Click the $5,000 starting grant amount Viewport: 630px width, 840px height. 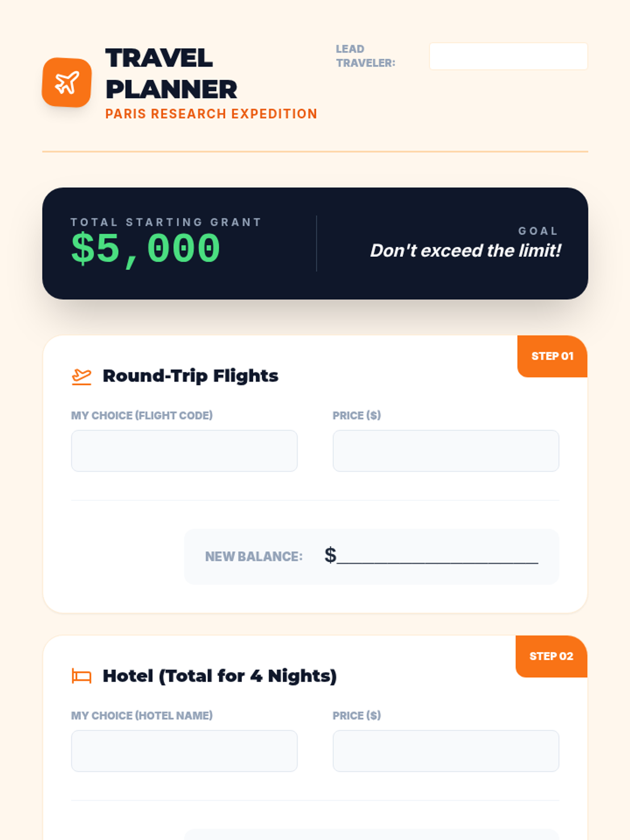click(x=146, y=249)
